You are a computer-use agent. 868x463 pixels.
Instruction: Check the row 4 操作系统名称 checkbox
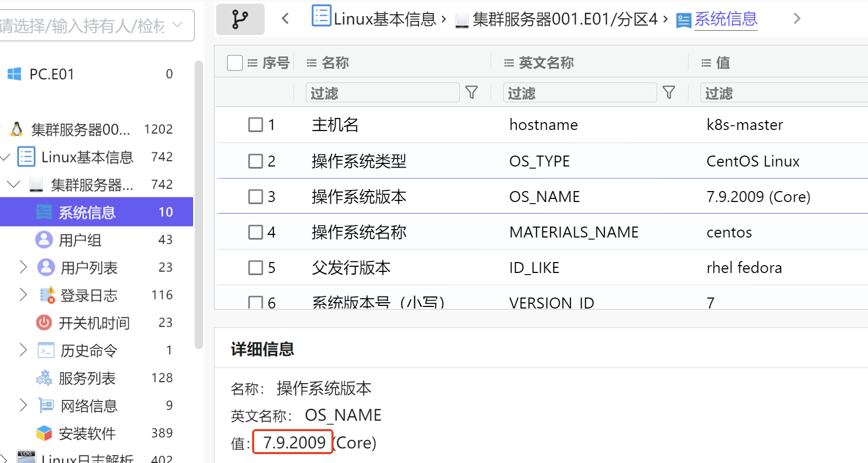256,232
